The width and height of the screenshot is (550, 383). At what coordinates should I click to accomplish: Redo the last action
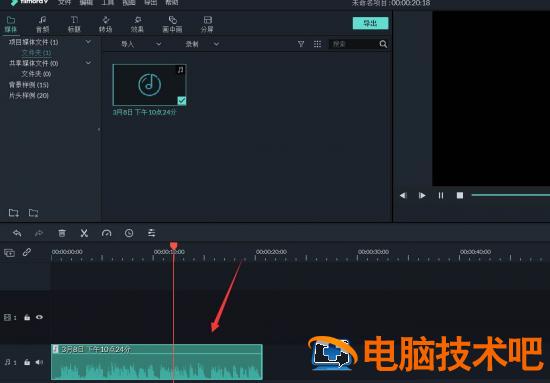click(x=39, y=233)
